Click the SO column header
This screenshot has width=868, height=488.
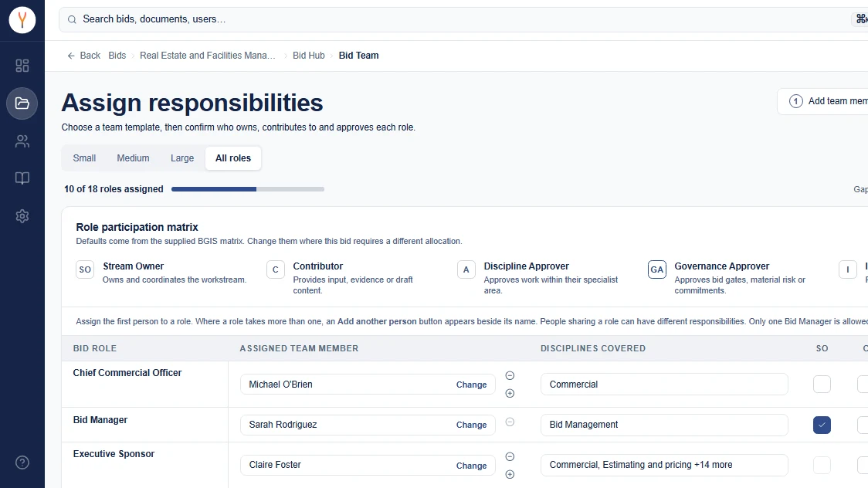click(822, 348)
